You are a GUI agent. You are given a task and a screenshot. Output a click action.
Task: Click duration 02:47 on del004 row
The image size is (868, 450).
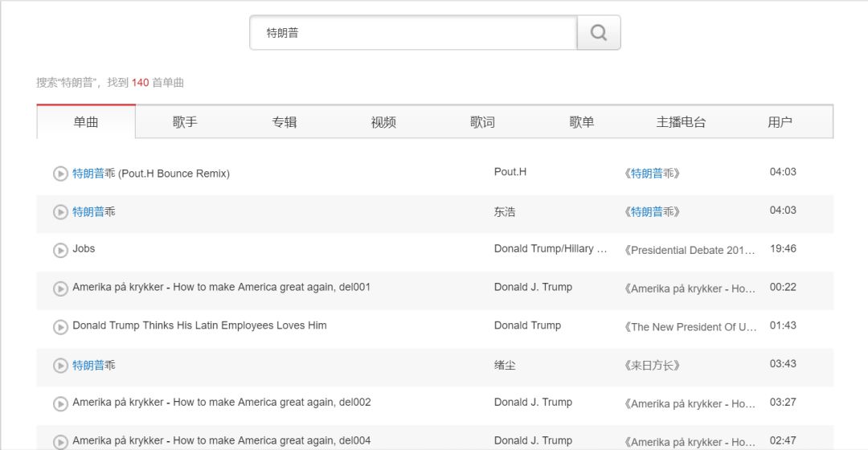tap(783, 440)
